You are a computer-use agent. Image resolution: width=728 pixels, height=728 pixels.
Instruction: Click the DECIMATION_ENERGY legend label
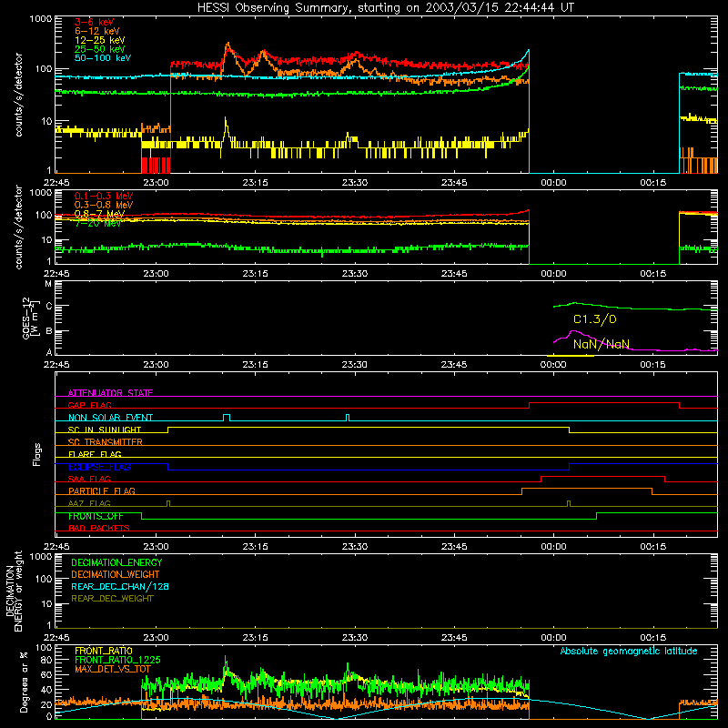point(116,562)
